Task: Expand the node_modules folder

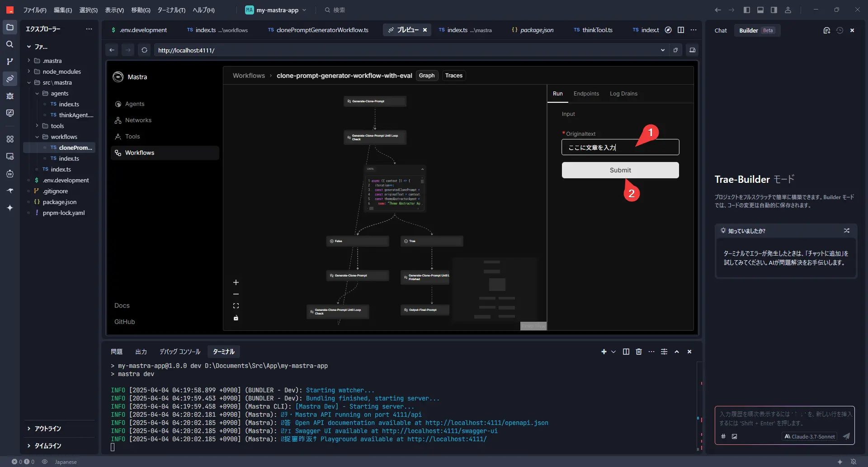Action: point(61,71)
